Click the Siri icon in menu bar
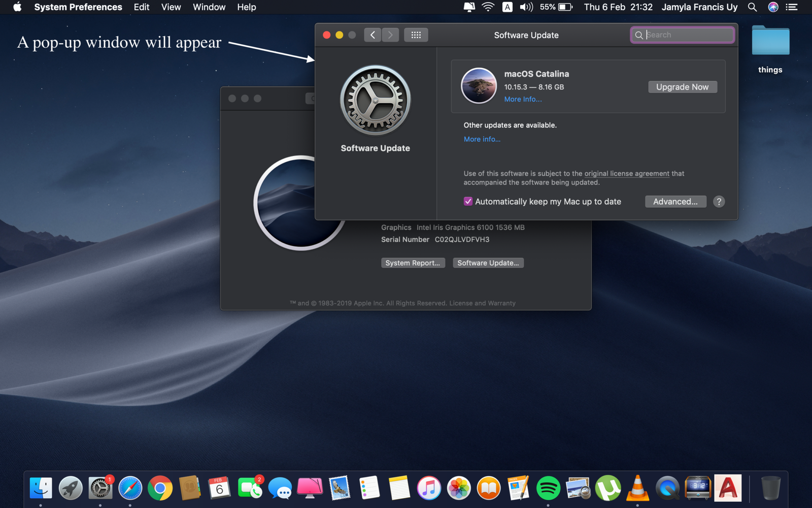 [x=773, y=7]
